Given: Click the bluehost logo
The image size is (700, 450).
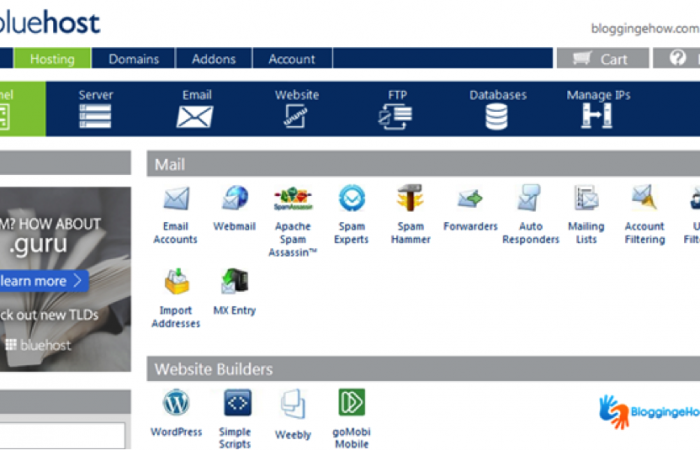Looking at the screenshot, I should (50, 22).
